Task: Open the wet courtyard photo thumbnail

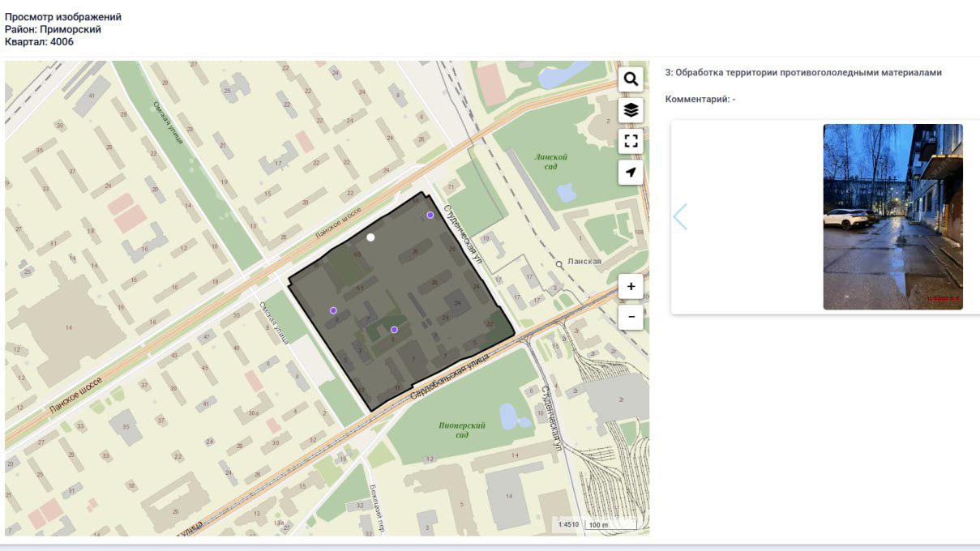Action: (892, 216)
